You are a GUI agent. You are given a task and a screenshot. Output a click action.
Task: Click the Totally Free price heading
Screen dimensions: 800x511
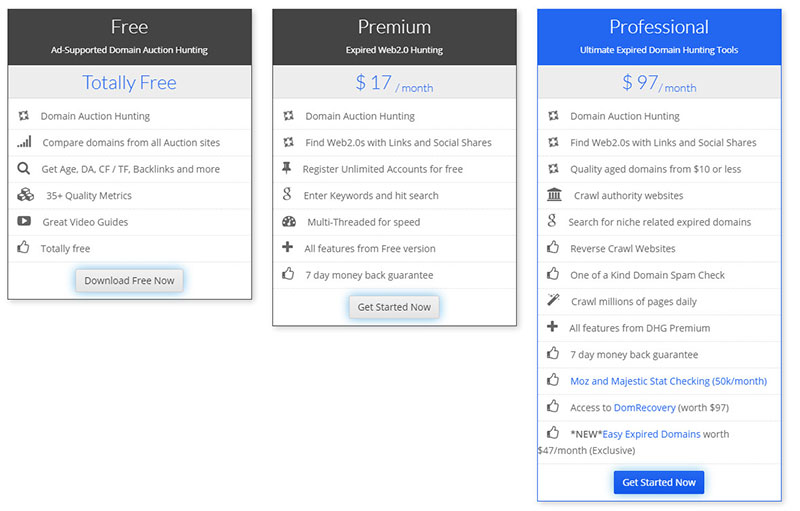(x=129, y=83)
